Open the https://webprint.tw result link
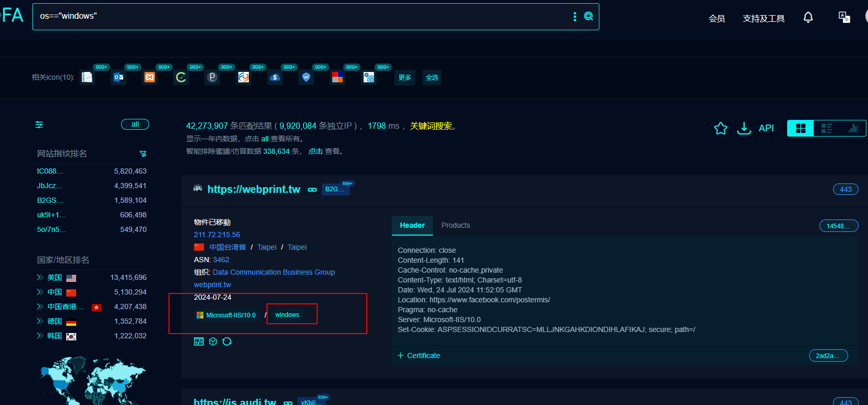The image size is (868, 405). tap(254, 189)
